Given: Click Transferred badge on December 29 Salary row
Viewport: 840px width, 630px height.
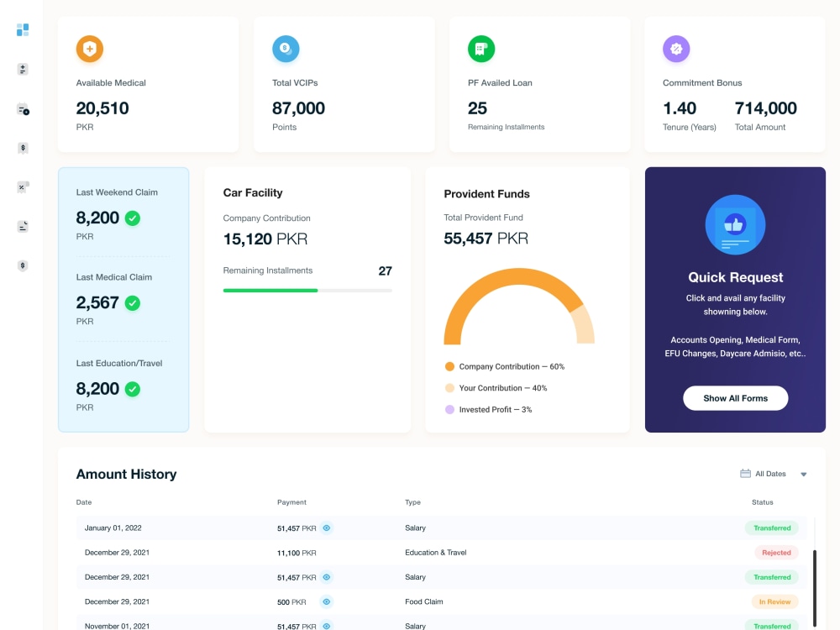Looking at the screenshot, I should point(771,577).
